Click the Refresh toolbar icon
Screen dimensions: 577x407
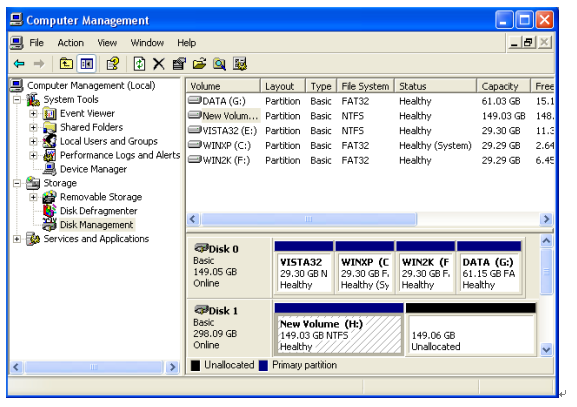[x=139, y=64]
